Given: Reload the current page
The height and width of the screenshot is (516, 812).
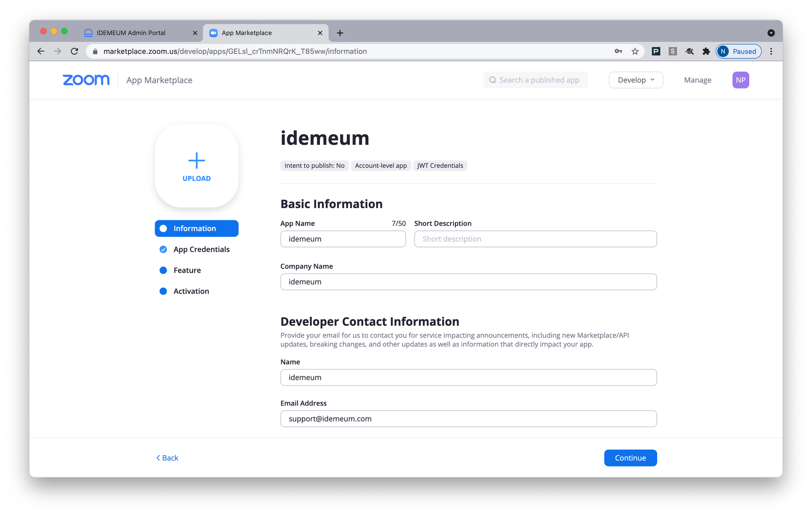Looking at the screenshot, I should pos(74,51).
